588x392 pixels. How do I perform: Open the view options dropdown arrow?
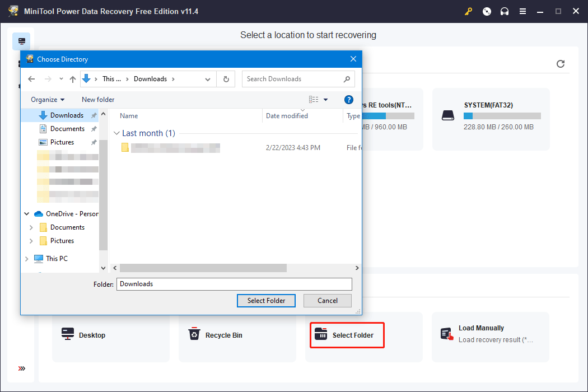[x=326, y=100]
